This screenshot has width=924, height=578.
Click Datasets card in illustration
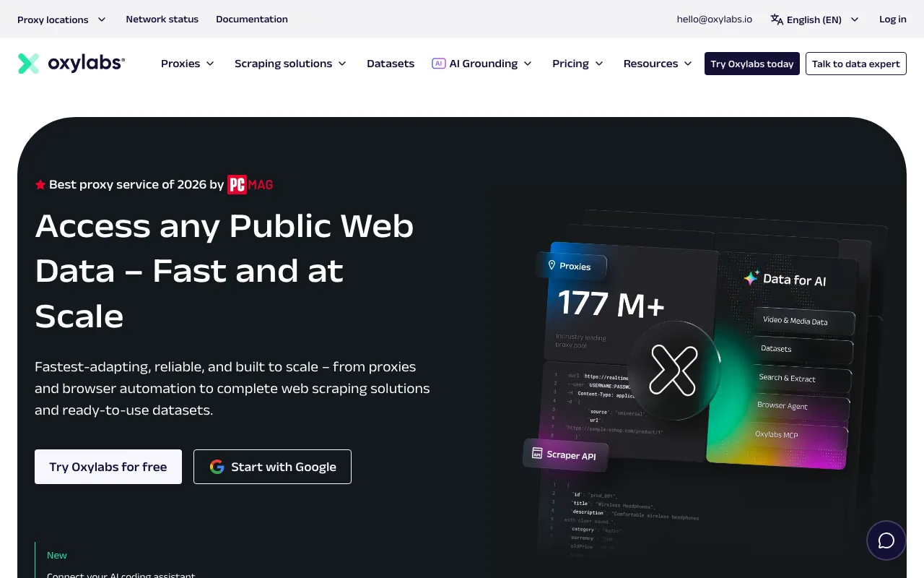803,349
